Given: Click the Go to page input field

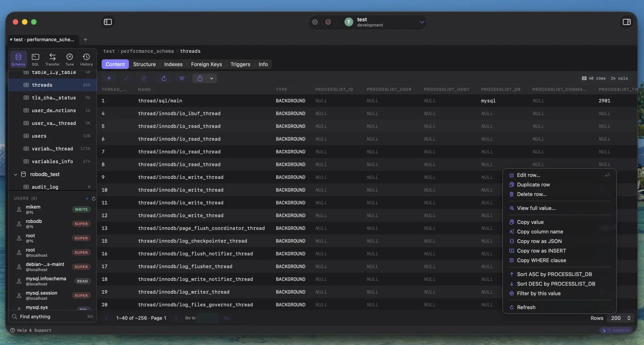Looking at the screenshot, I should pyautogui.click(x=208, y=318).
